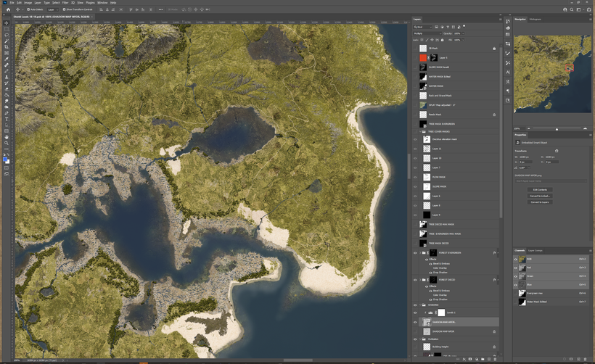
Task: Toggle visibility of FOREST EVERGREEN layer
Action: click(x=415, y=253)
